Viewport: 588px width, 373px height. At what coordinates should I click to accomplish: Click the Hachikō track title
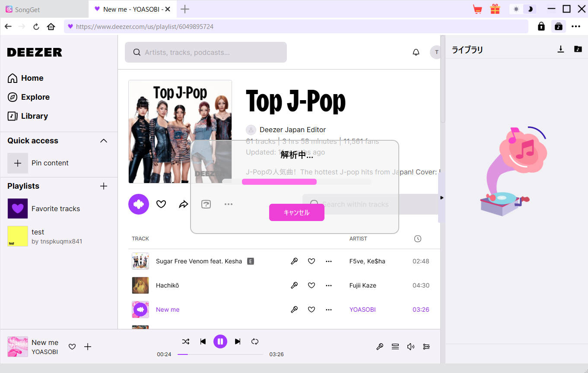[x=167, y=285]
